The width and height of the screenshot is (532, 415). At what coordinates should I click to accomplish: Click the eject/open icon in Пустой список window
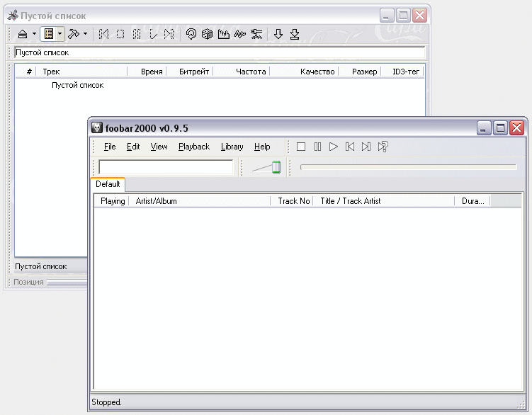[23, 34]
